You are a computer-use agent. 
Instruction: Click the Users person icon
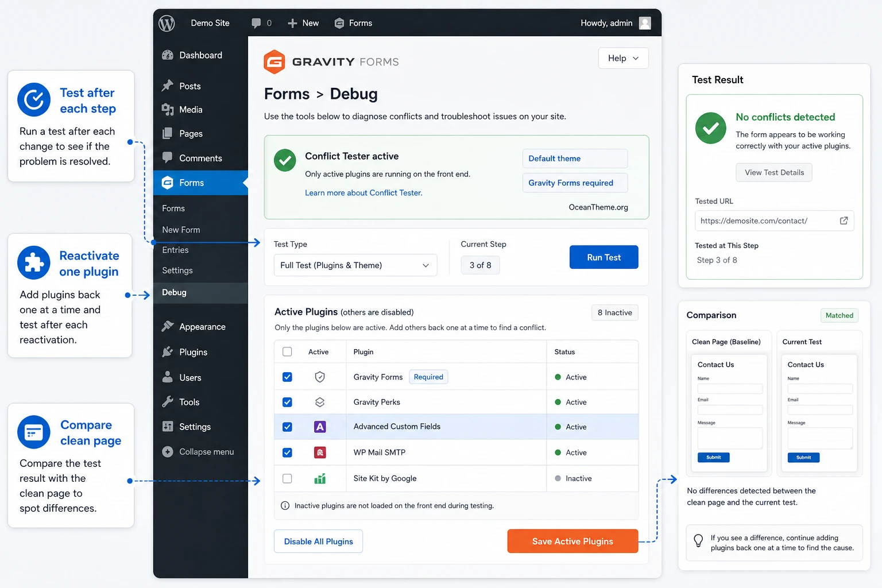point(168,377)
